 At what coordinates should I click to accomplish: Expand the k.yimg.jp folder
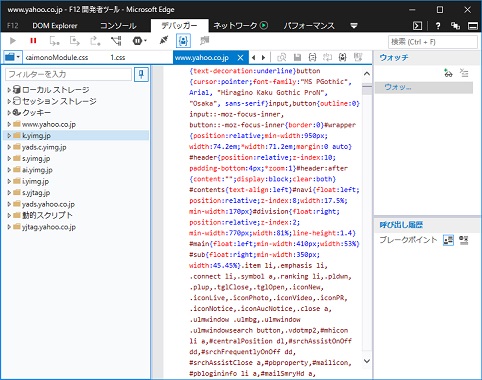[x=9, y=136]
